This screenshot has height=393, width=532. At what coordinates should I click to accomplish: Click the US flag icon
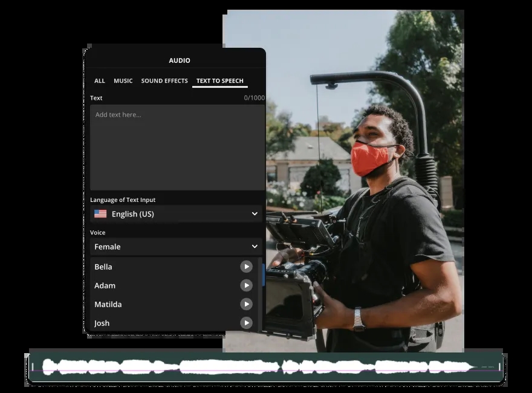(x=100, y=214)
